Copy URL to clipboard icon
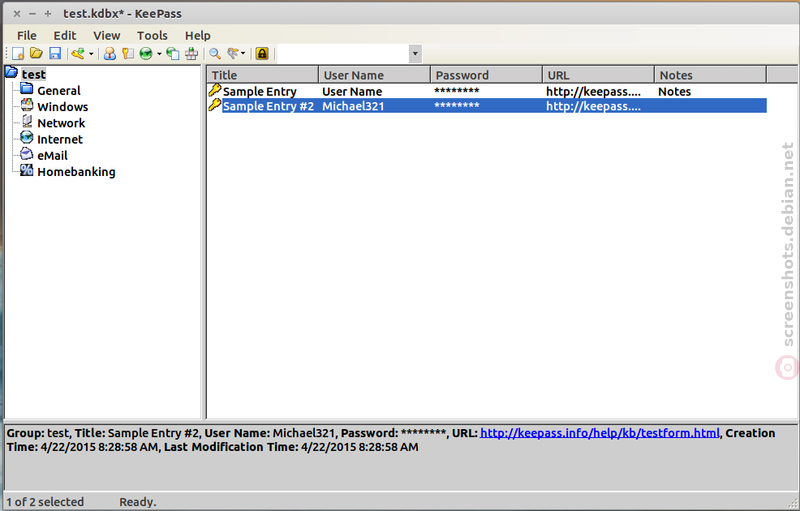This screenshot has width=800, height=511. 173,54
